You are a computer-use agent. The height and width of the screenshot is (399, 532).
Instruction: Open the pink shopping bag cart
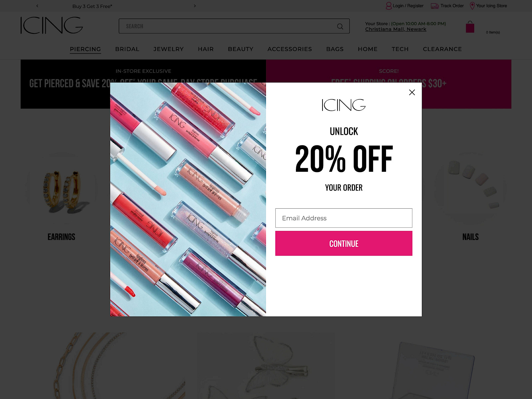pyautogui.click(x=470, y=27)
